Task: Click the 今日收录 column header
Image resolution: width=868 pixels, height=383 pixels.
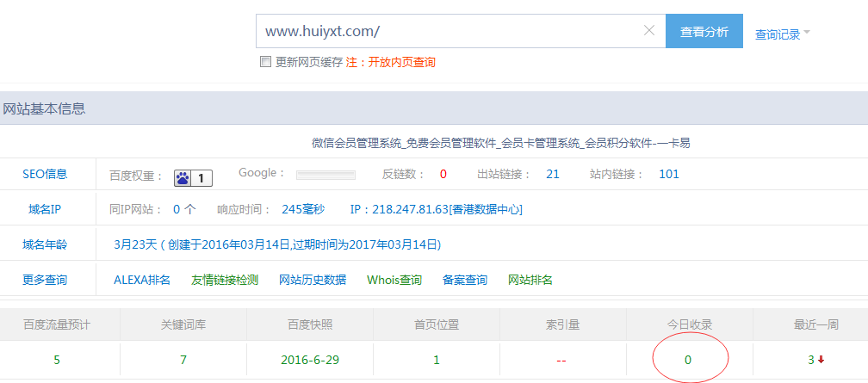Action: (690, 324)
